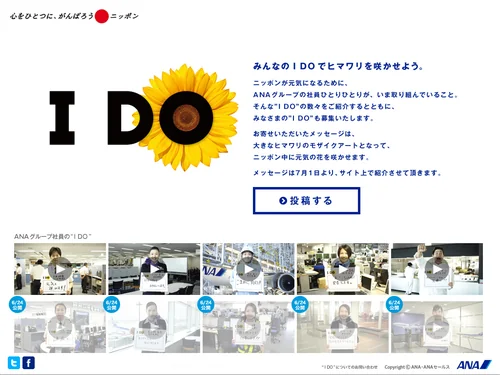The height and width of the screenshot is (375, 500).
Task: Click the I DO sunflower logo
Action: coord(144,117)
